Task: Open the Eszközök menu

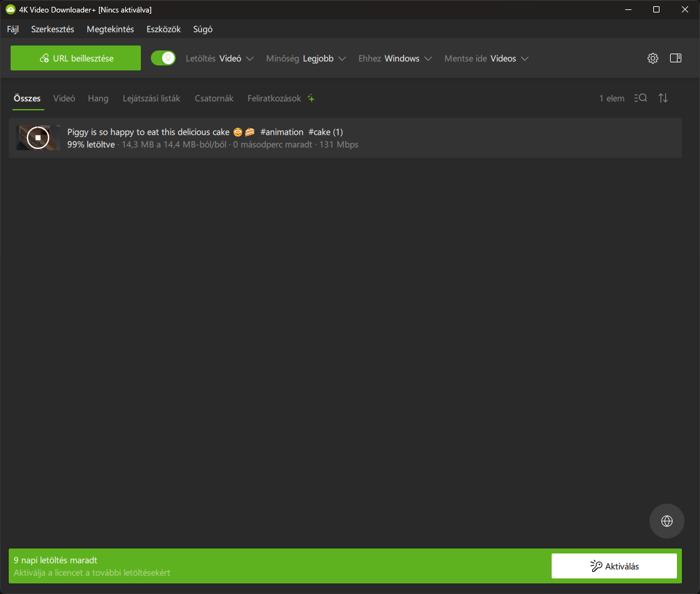Action: click(163, 29)
